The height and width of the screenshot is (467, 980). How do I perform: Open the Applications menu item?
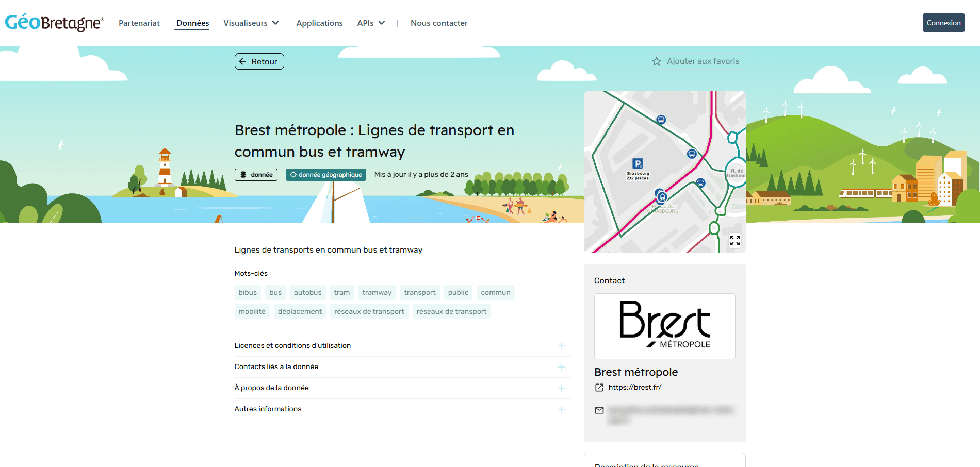[x=319, y=23]
